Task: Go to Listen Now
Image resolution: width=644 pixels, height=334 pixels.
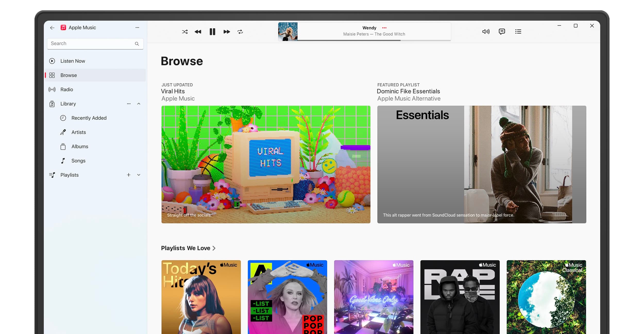Action: tap(95, 61)
